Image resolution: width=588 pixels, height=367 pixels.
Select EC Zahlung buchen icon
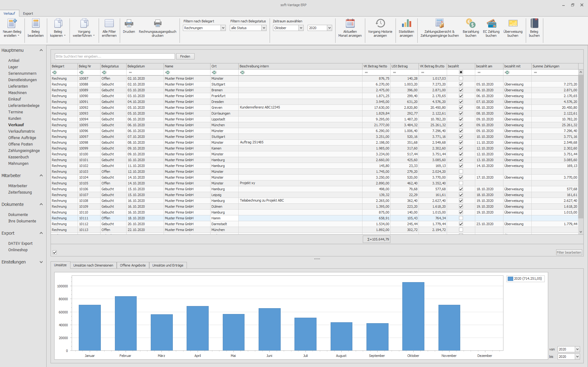[491, 24]
